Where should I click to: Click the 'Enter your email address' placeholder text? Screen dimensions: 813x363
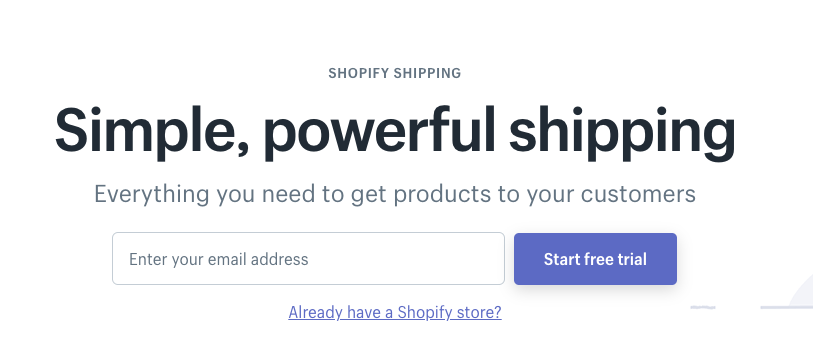tap(218, 259)
